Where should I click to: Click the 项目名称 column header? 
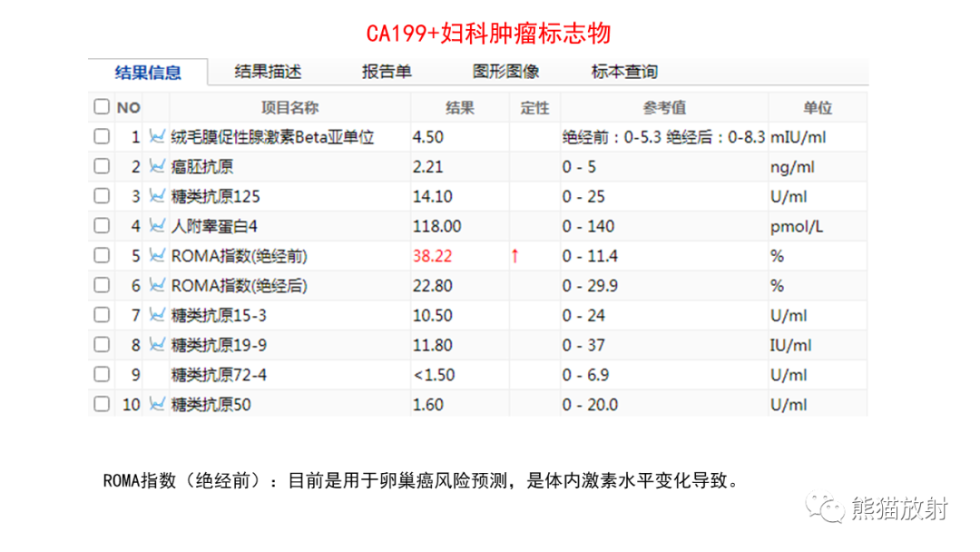point(289,107)
